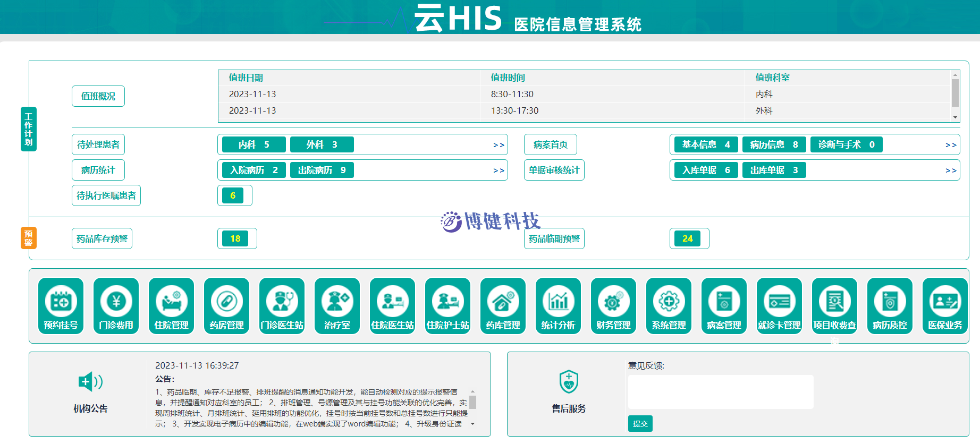The image size is (980, 444).
Task: Open 出院病历 9 records
Action: pyautogui.click(x=322, y=170)
